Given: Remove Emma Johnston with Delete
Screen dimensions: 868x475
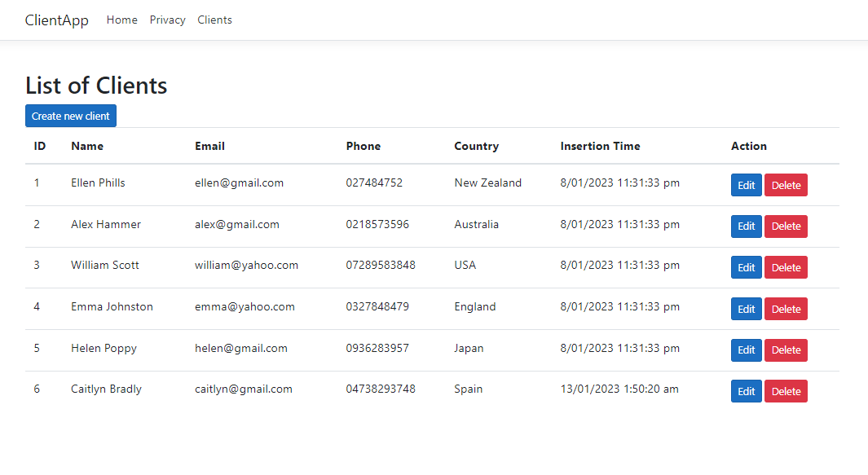Looking at the screenshot, I should (786, 309).
